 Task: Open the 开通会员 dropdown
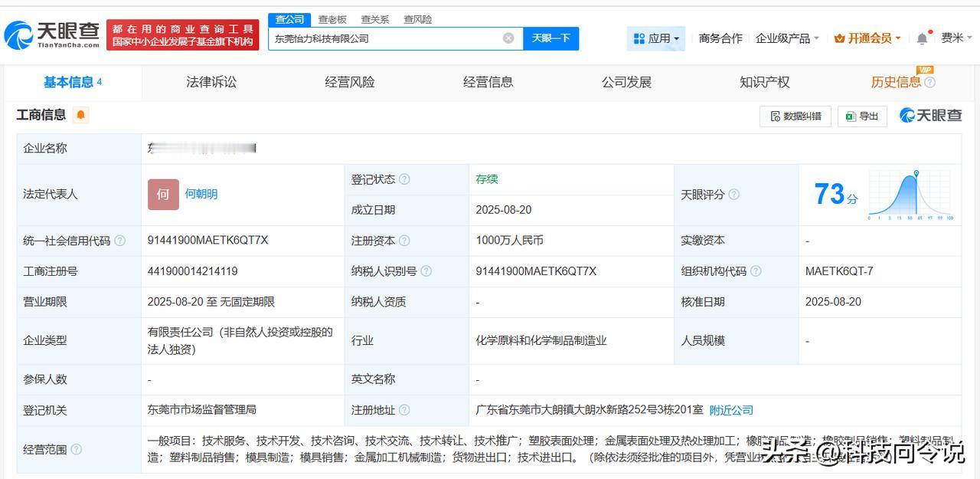pyautogui.click(x=867, y=38)
